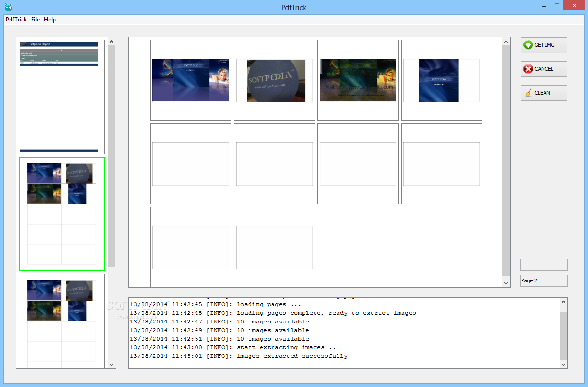Select the third page thumbnail in sidebar
588x387 pixels.
tap(62, 321)
